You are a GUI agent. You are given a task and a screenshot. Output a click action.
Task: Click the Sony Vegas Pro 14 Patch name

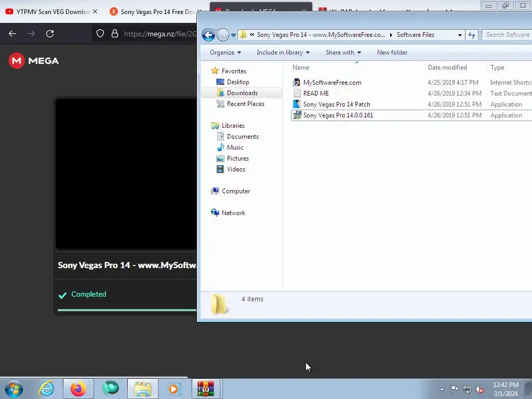pyautogui.click(x=337, y=104)
